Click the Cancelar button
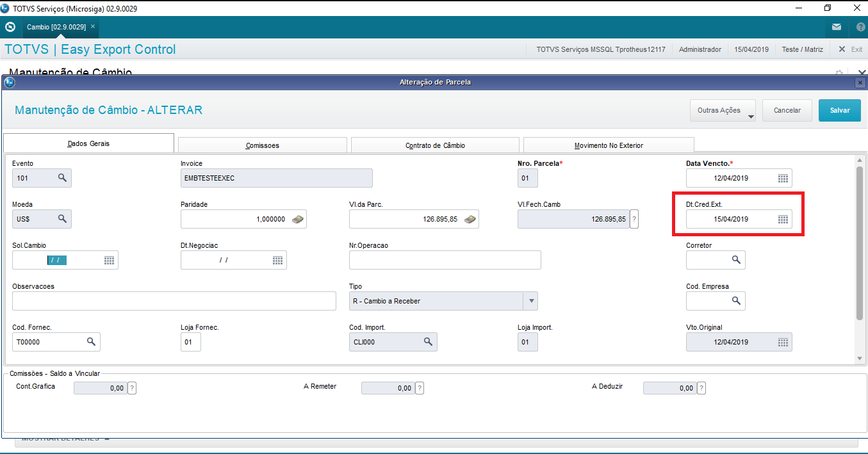This screenshot has height=454, width=868. point(787,110)
